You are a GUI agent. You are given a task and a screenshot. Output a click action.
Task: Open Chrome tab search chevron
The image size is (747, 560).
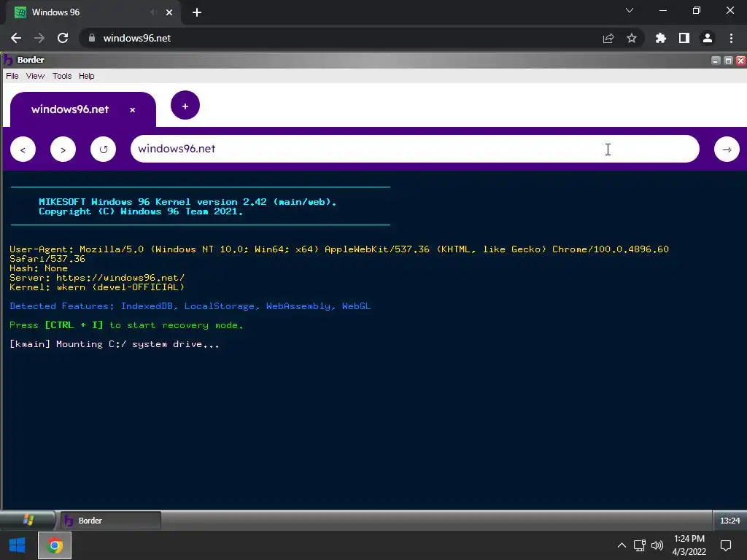point(630,10)
